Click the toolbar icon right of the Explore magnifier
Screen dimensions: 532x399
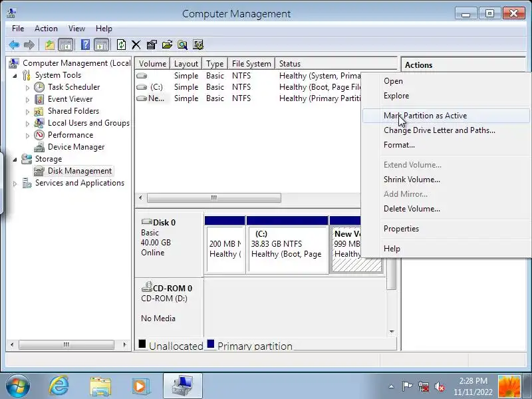198,45
